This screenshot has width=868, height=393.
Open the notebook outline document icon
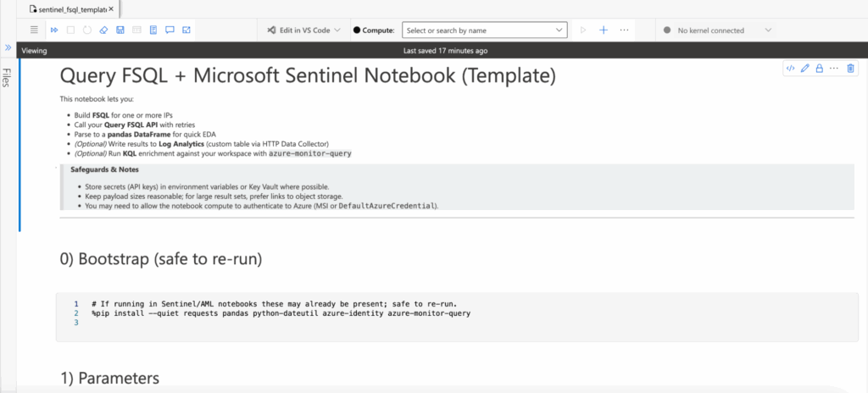[x=153, y=30]
